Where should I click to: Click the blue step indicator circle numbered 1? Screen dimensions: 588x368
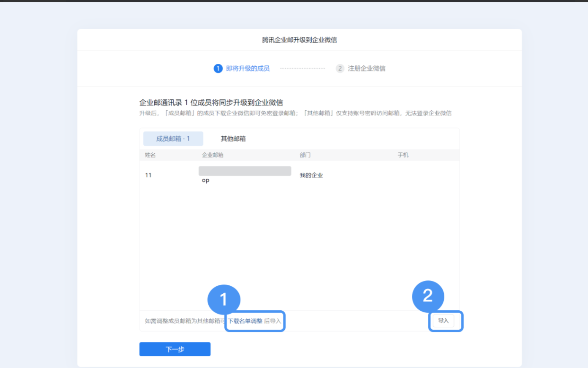tap(218, 68)
